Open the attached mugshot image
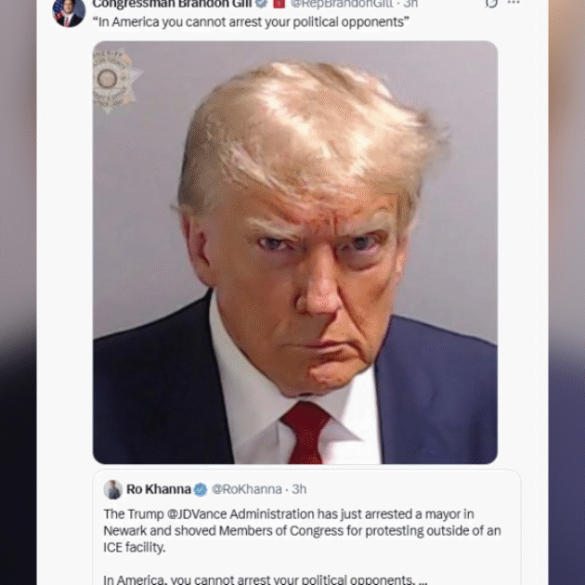The image size is (585, 585). (x=295, y=253)
